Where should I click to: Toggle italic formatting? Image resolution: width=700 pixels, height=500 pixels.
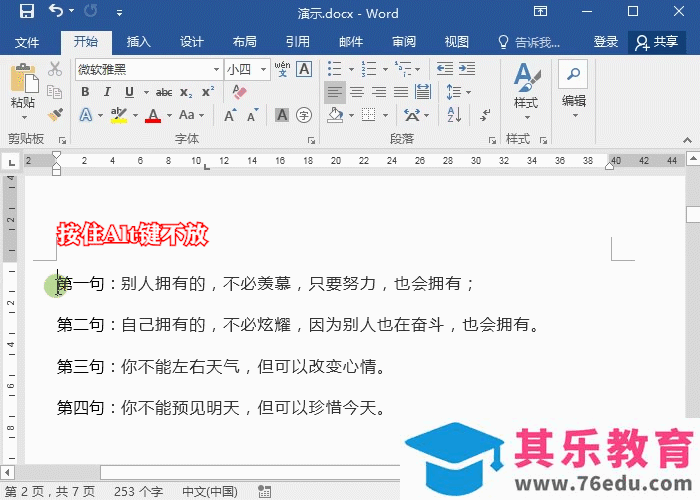pyautogui.click(x=107, y=92)
